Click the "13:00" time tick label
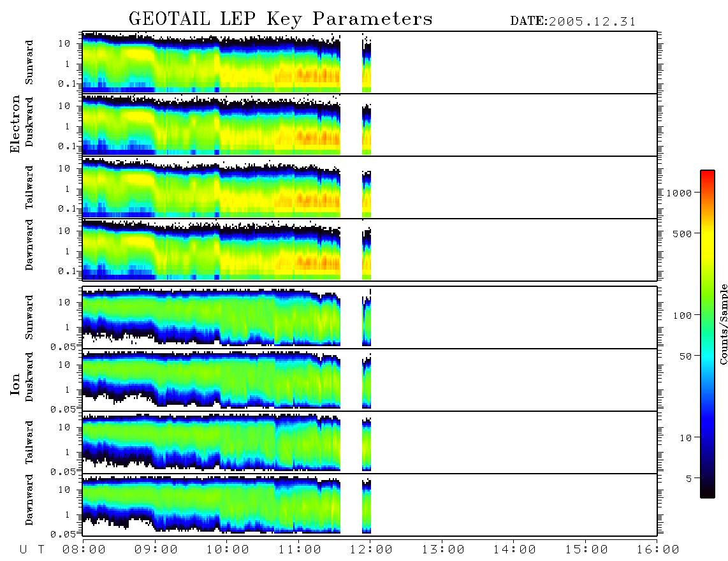 [443, 550]
